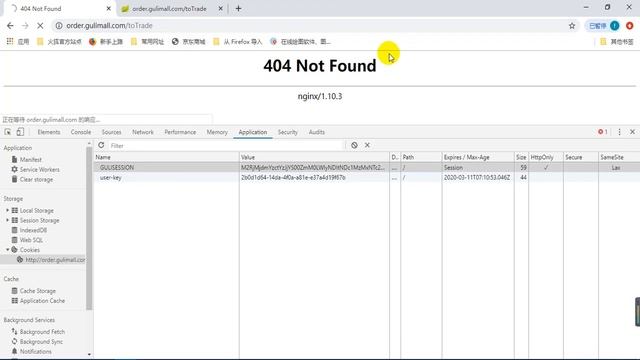The height and width of the screenshot is (360, 640).
Task: Select Background Sync service
Action: [x=41, y=342]
